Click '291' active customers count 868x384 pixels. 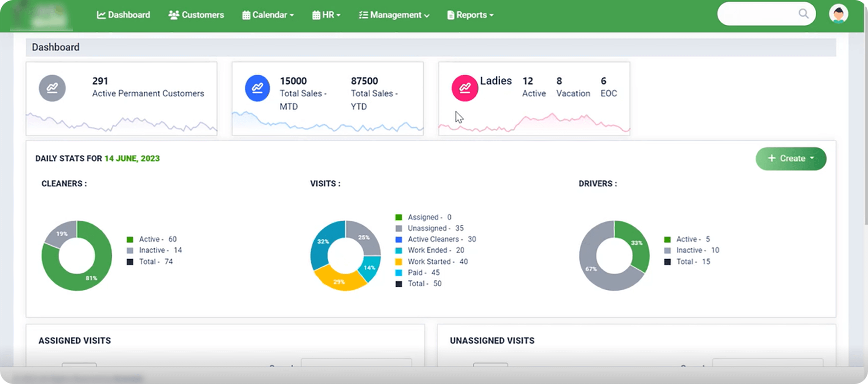point(100,81)
